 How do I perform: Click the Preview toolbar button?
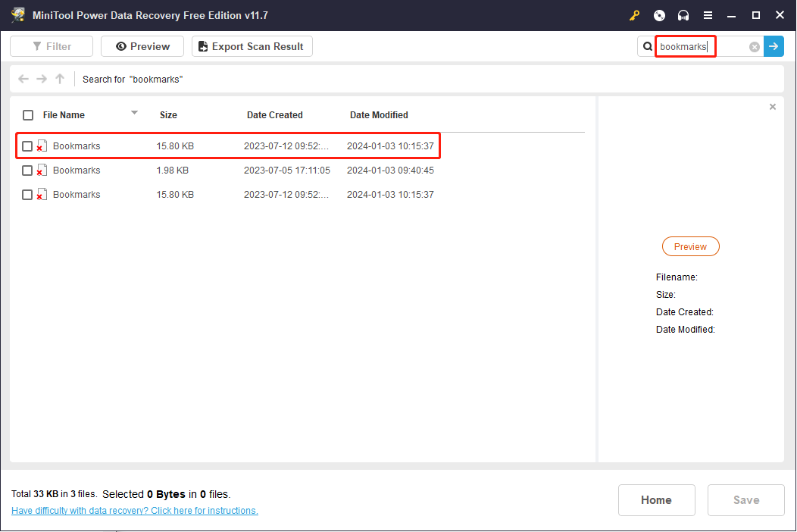pyautogui.click(x=142, y=46)
